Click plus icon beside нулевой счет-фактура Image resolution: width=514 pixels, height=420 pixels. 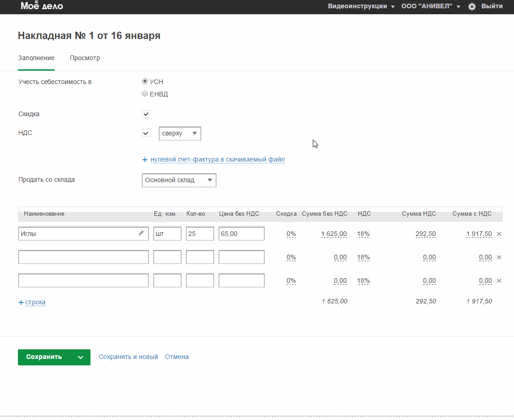pyautogui.click(x=145, y=160)
